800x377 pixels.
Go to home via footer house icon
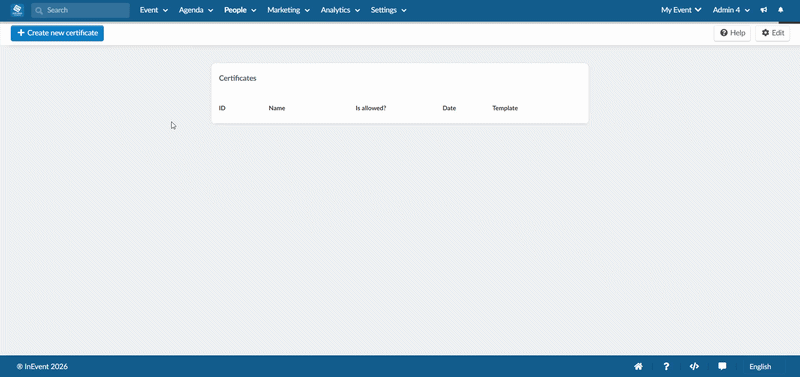pos(638,366)
